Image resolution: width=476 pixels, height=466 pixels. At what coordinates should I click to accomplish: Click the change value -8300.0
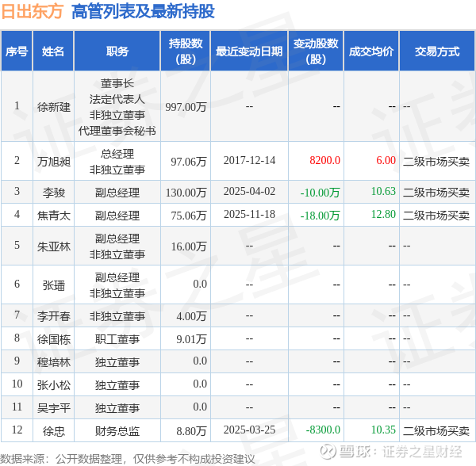323,430
